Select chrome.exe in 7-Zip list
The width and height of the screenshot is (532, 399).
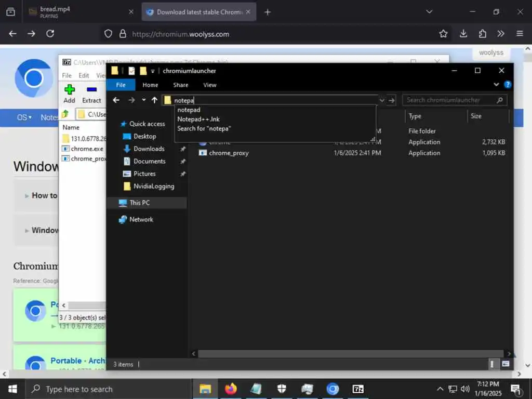(84, 149)
